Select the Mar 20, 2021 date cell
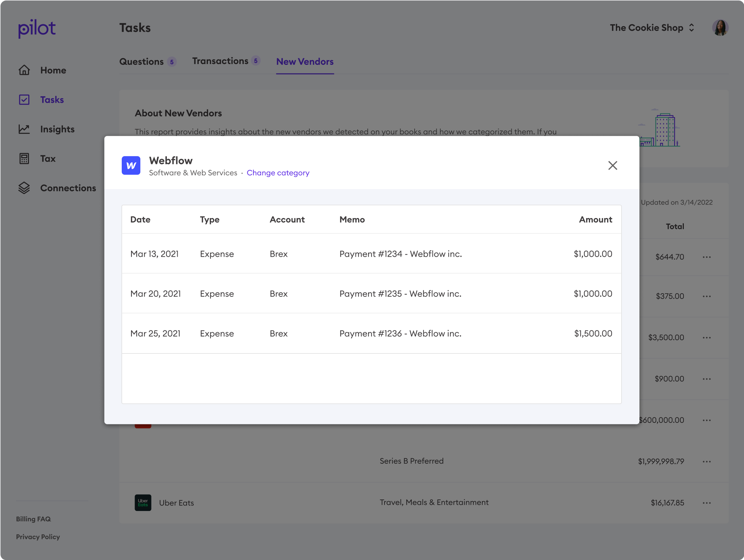Image resolution: width=744 pixels, height=560 pixels. 155,294
